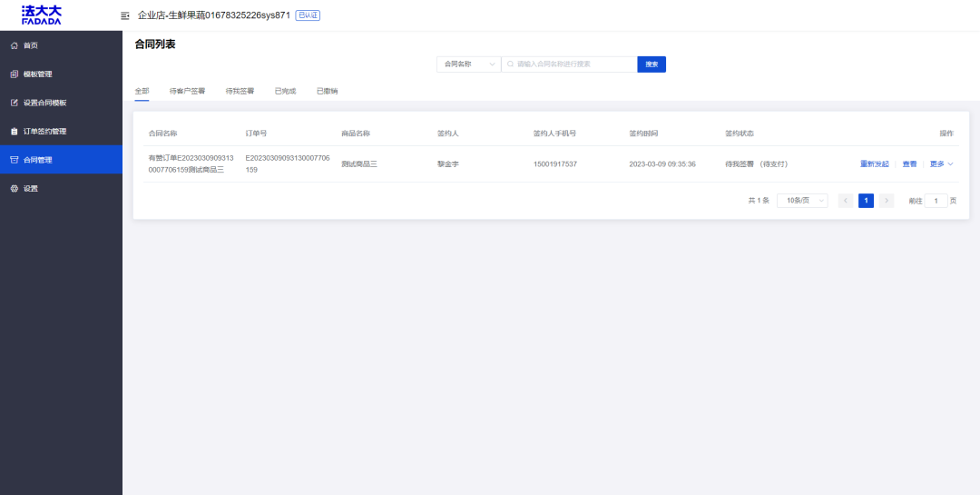This screenshot has width=980, height=495.
Task: Click the clipboard icon beside 订单签约管理
Action: pyautogui.click(x=15, y=132)
